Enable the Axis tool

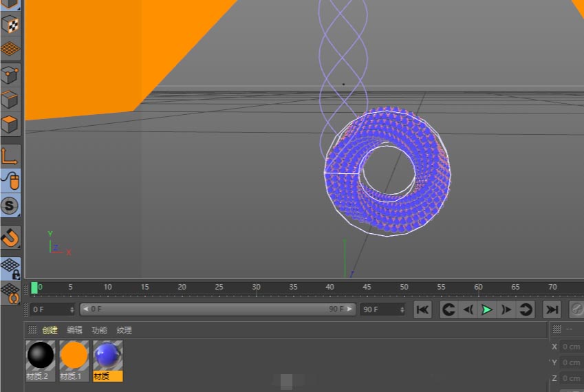[x=10, y=157]
